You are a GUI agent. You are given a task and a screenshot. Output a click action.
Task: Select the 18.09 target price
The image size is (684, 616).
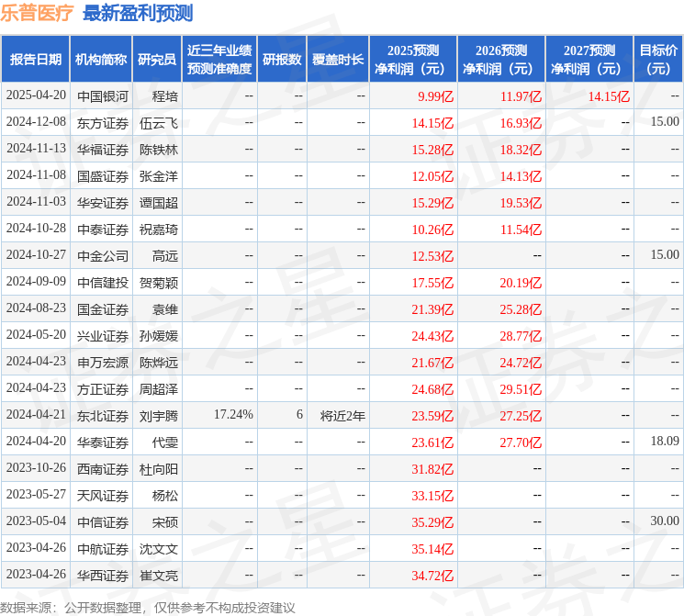click(x=665, y=441)
